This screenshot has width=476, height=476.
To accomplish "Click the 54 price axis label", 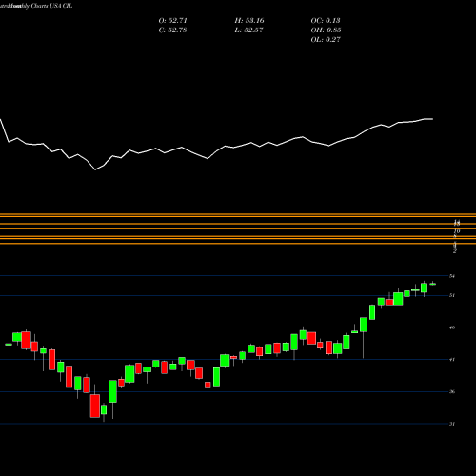I will [452, 276].
